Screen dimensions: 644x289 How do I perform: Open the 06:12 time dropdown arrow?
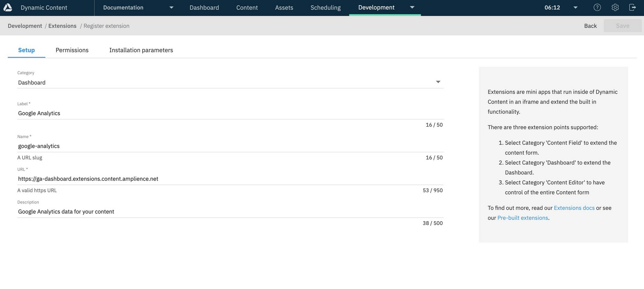(575, 8)
